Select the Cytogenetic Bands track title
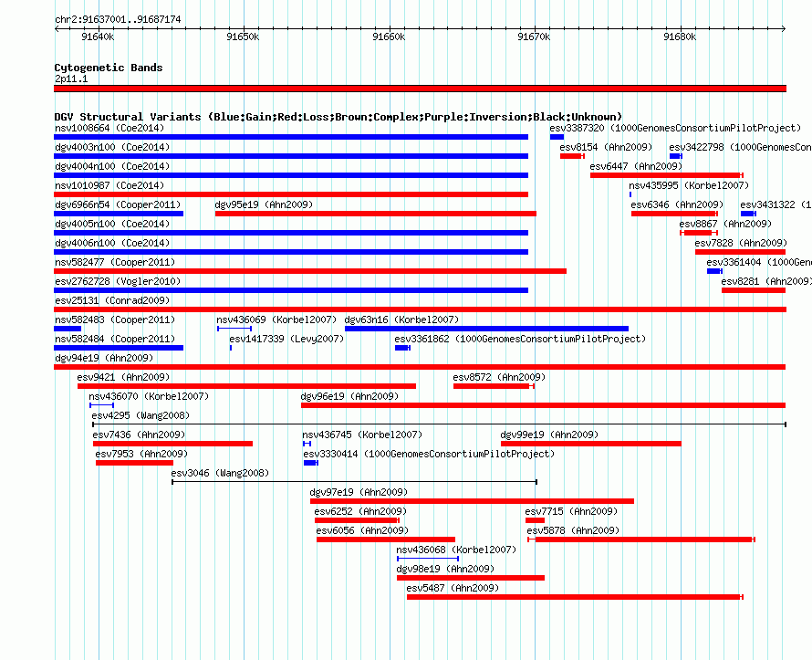 tap(109, 68)
